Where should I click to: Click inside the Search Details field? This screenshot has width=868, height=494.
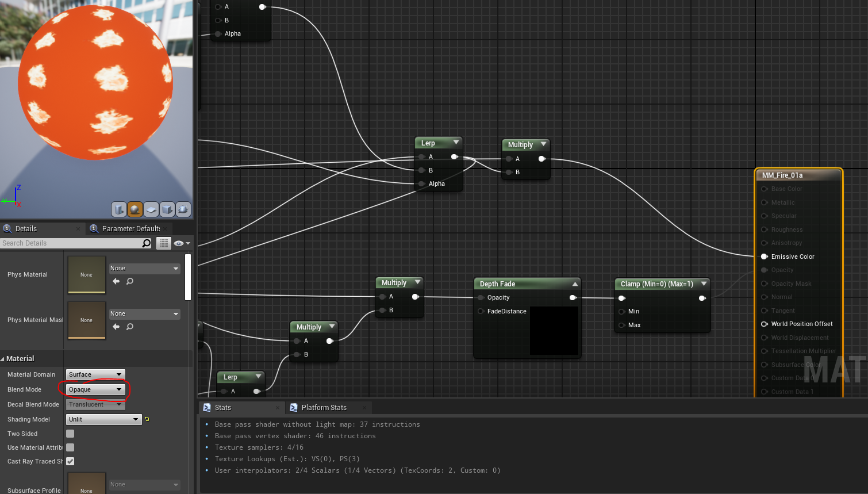coord(69,243)
